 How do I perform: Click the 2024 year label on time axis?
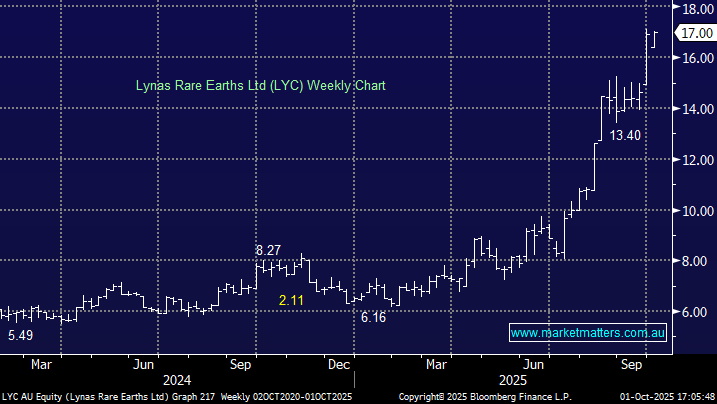(x=176, y=380)
